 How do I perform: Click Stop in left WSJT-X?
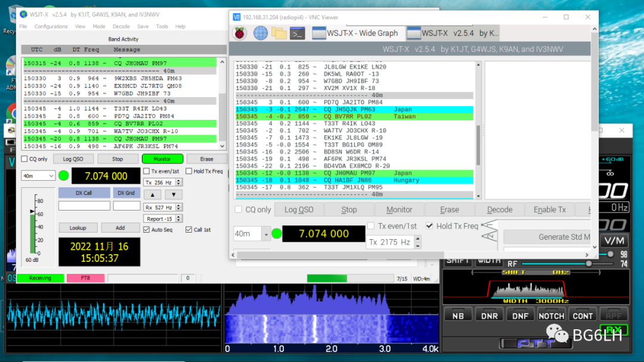(x=117, y=159)
